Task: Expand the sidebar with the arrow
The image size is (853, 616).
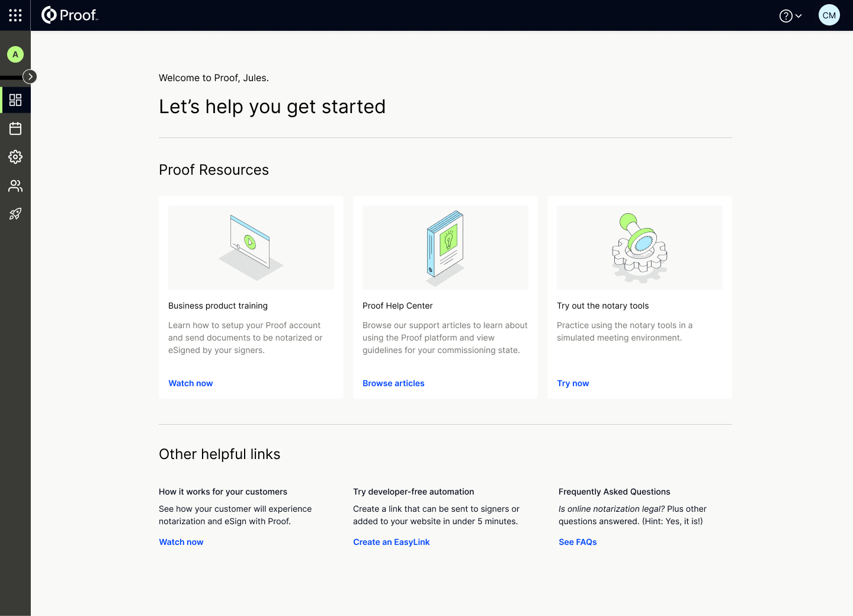Action: point(30,76)
